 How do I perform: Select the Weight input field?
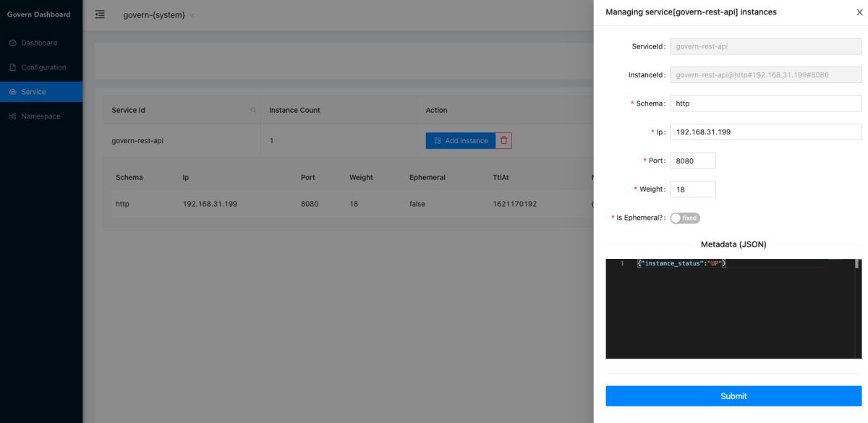pos(692,189)
